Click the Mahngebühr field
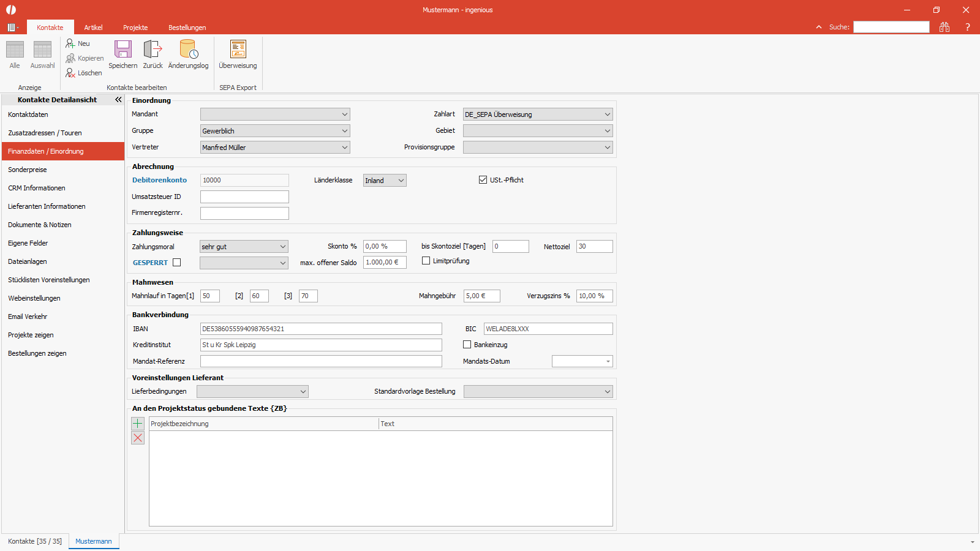The width and height of the screenshot is (980, 551). click(482, 296)
